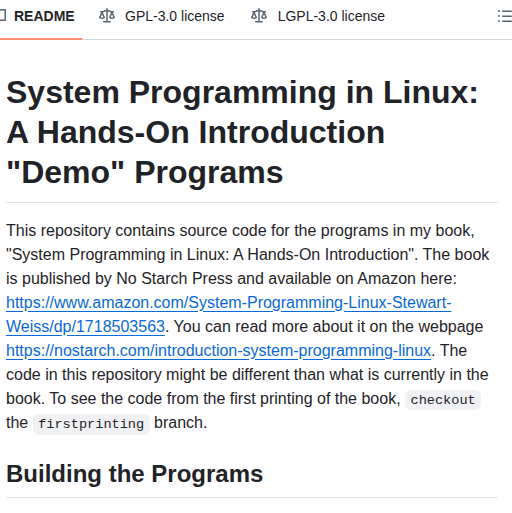Click the GPL-3.0 license scale icon

pos(107,16)
